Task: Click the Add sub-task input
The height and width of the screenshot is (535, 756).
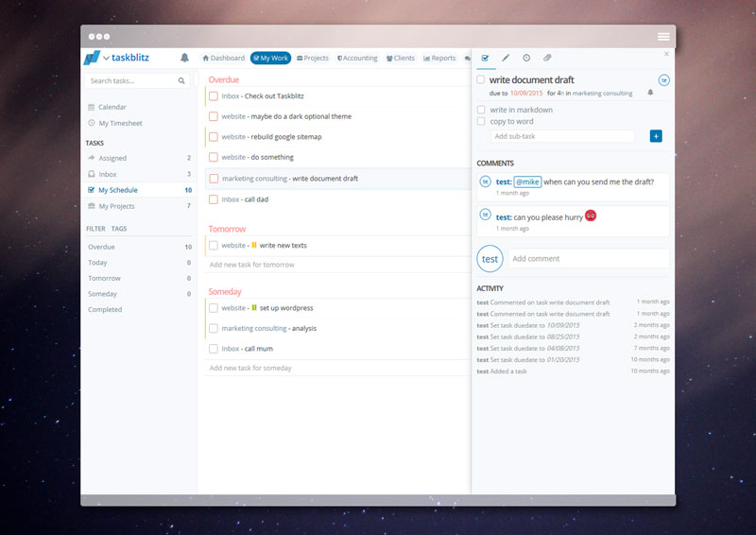Action: 562,136
